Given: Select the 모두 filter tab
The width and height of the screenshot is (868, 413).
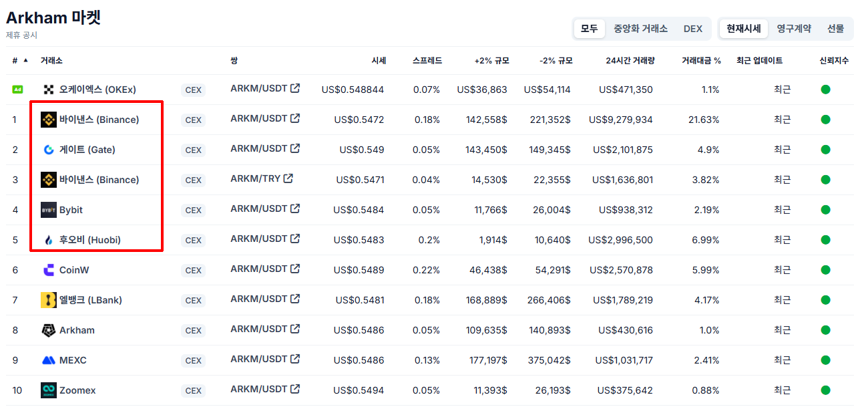Looking at the screenshot, I should 589,29.
